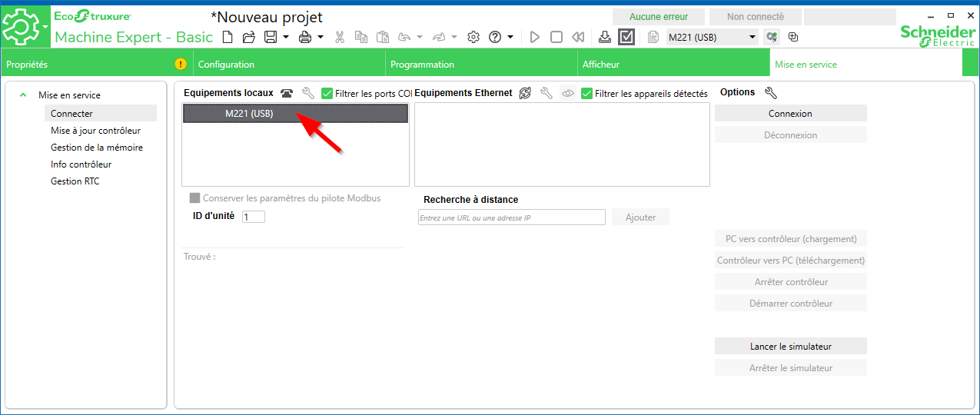The width and height of the screenshot is (980, 415).
Task: Click the Options wrench icon
Action: pos(771,93)
